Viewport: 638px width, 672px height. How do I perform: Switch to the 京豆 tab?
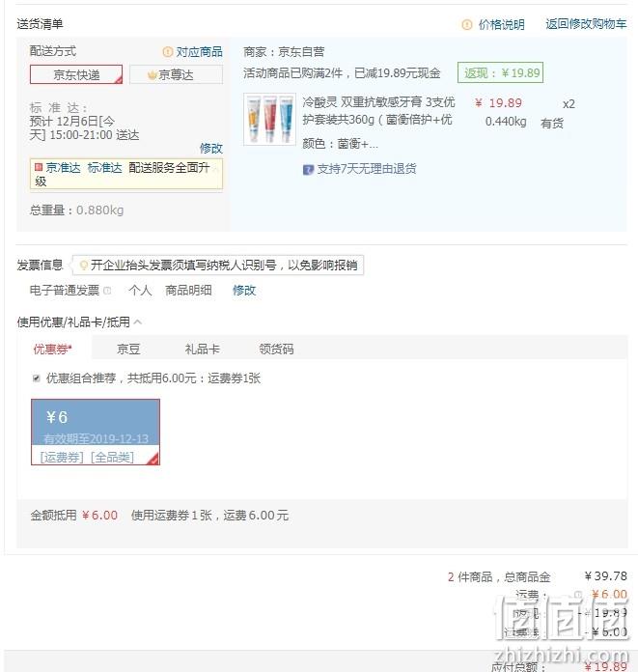tap(128, 349)
